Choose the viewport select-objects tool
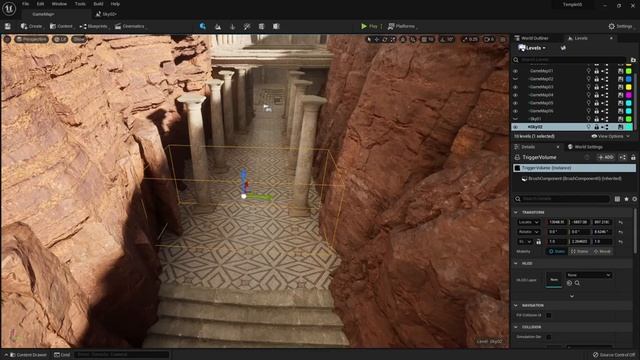 coord(369,40)
